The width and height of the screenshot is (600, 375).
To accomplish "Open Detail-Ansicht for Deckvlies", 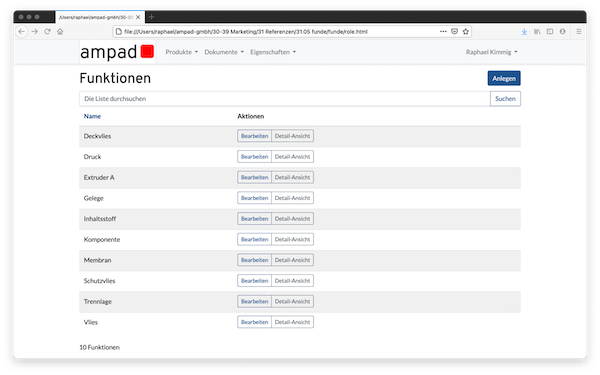I will click(x=292, y=136).
